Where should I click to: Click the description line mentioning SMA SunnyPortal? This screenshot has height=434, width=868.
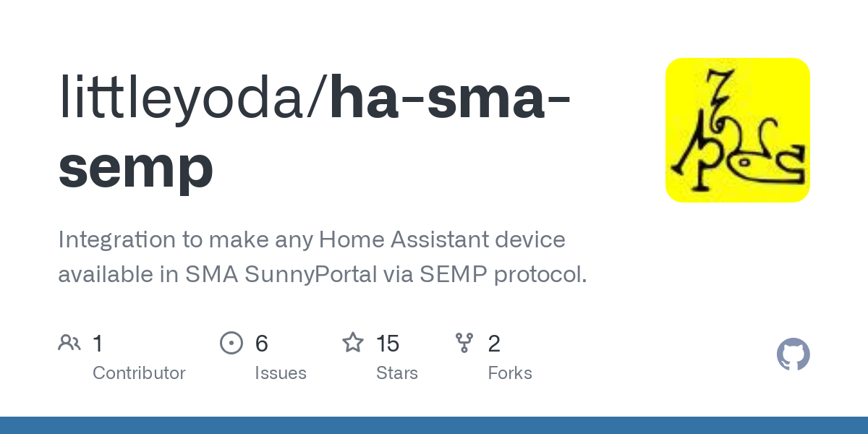coord(322,274)
